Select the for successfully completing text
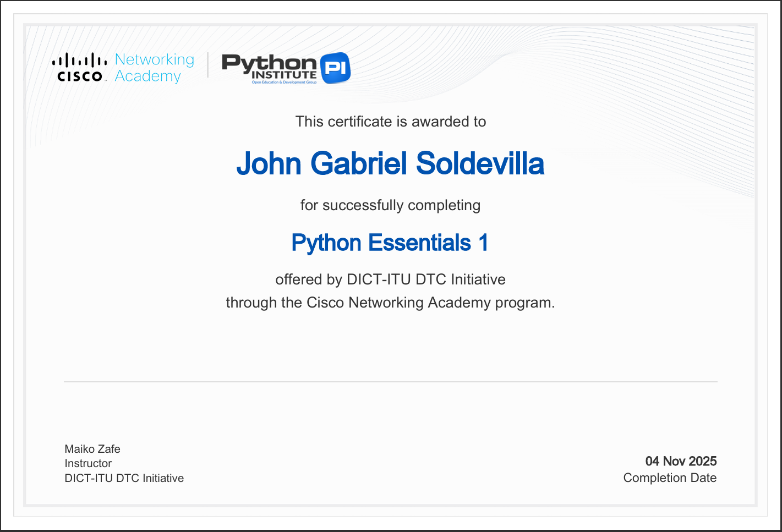 point(390,205)
